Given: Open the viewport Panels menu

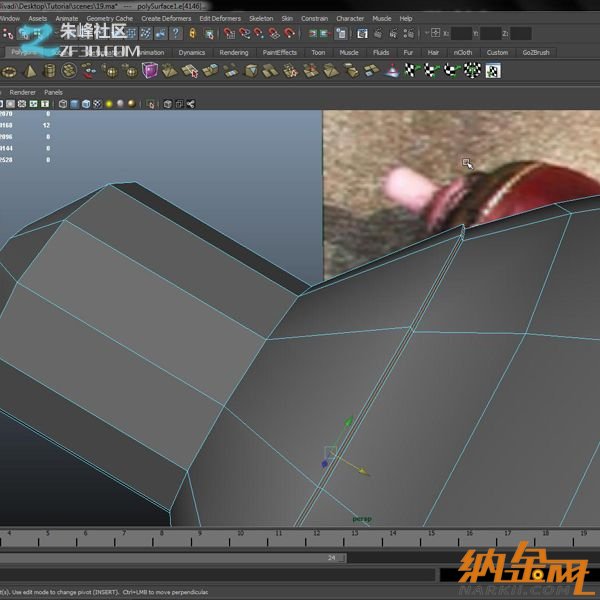Looking at the screenshot, I should click(53, 92).
